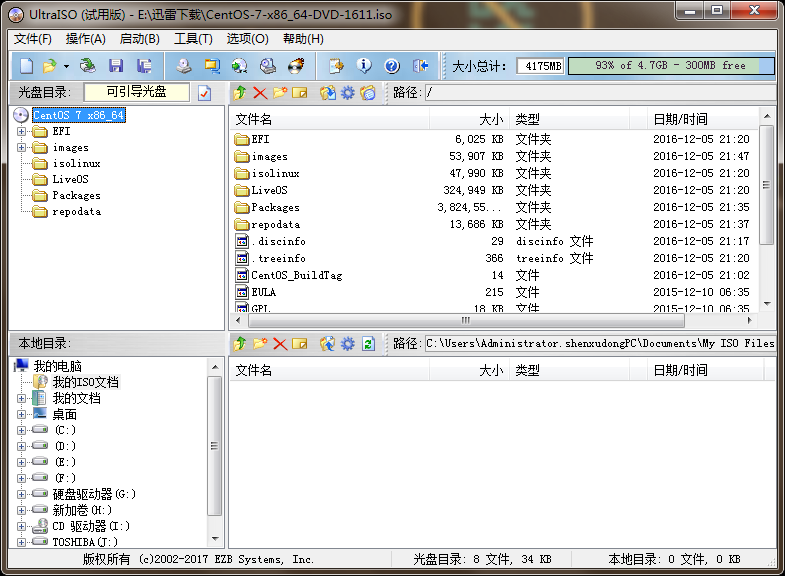Click the Open file folder icon
The height and width of the screenshot is (576, 785).
coord(49,66)
